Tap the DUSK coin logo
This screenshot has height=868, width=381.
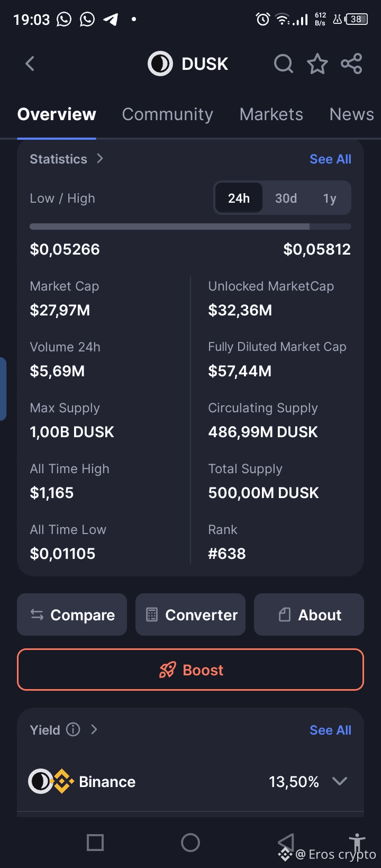pyautogui.click(x=160, y=64)
